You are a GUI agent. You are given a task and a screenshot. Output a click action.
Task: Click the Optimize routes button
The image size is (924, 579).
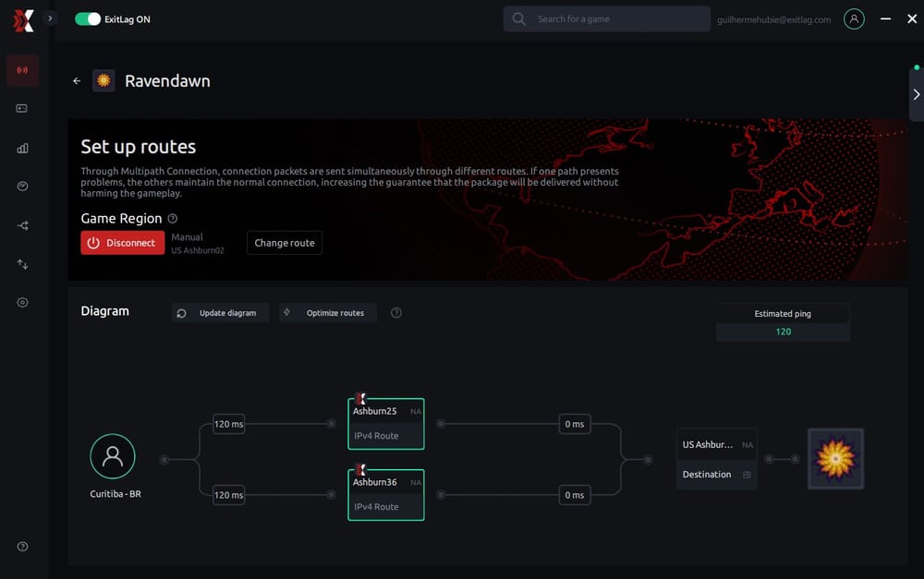point(328,313)
